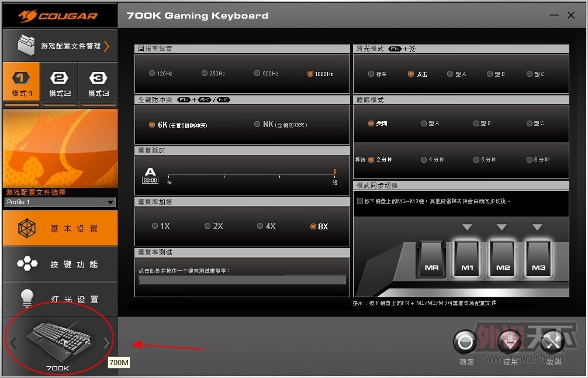The image size is (588, 378).
Task: Set polling rate to 500Hz
Action: [266, 74]
